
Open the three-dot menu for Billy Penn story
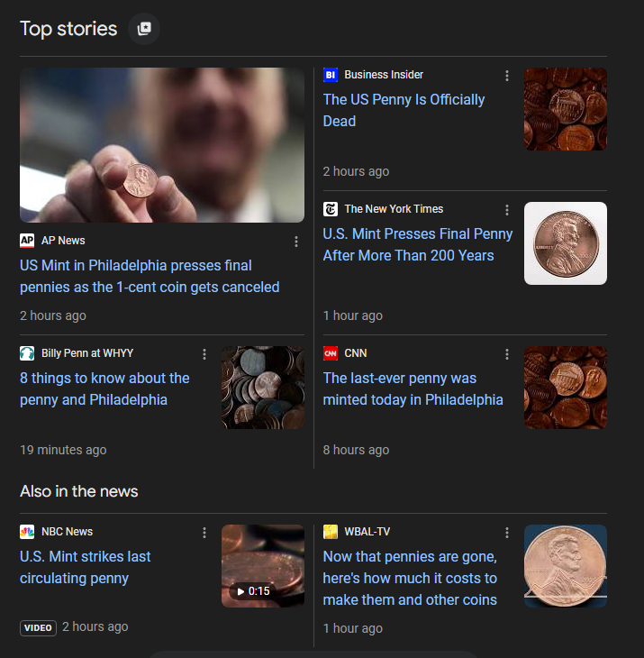click(204, 354)
